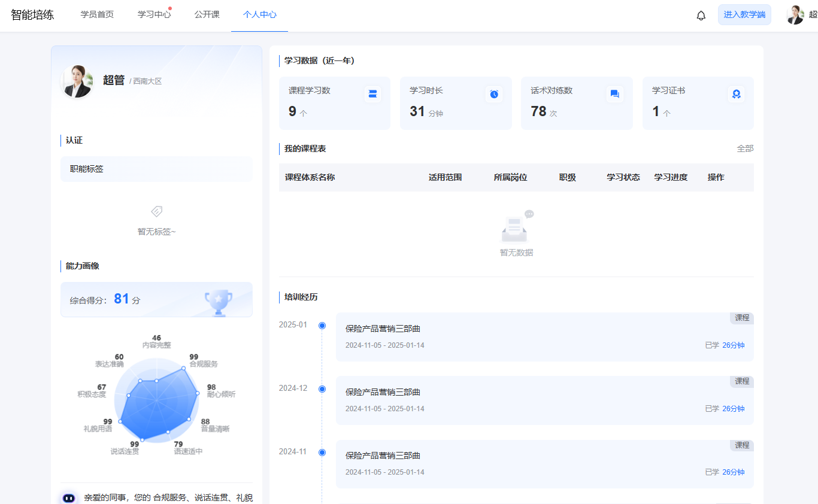Click 适用范围 column header
The height and width of the screenshot is (504, 818).
pyautogui.click(x=445, y=178)
